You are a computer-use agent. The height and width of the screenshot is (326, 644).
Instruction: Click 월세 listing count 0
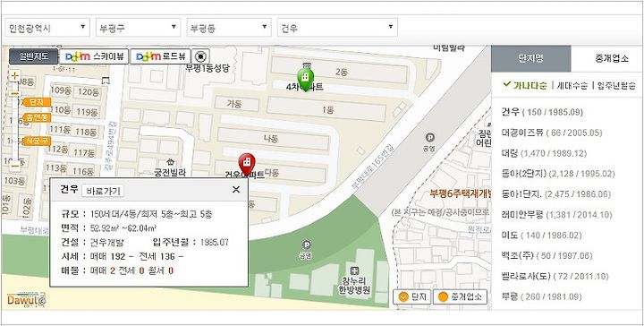[x=171, y=270]
